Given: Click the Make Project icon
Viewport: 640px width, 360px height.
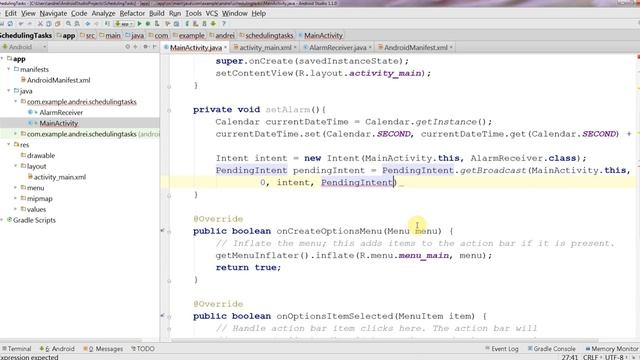Looking at the screenshot, I should tap(107, 24).
